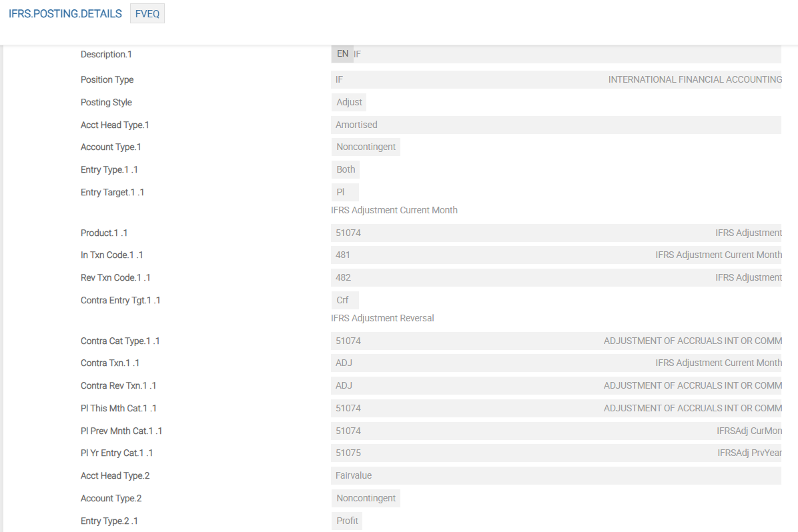The width and height of the screenshot is (798, 532).
Task: Click the Entry Type.2.1 Profit box
Action: (x=347, y=521)
